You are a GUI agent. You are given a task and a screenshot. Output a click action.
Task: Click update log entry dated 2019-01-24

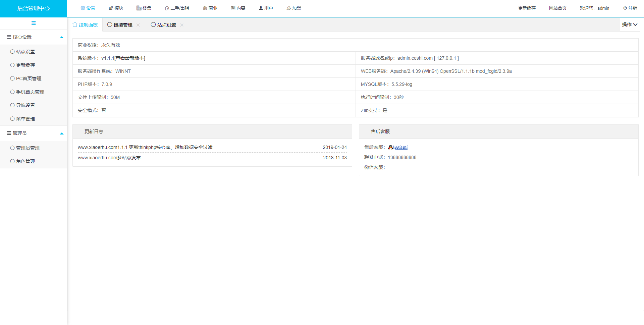click(x=212, y=147)
